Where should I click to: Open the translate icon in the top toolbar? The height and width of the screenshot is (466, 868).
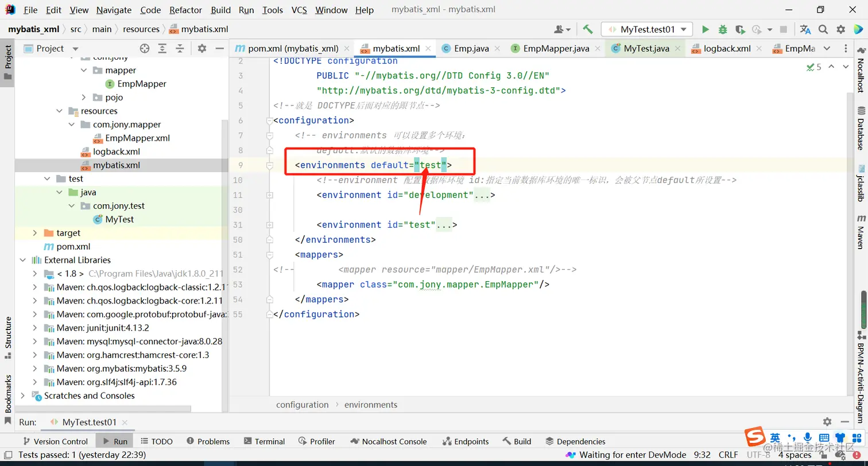pyautogui.click(x=805, y=29)
